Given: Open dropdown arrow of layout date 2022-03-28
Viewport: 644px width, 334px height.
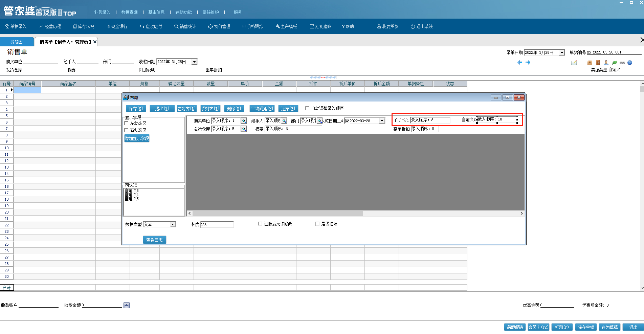Looking at the screenshot, I should click(382, 121).
